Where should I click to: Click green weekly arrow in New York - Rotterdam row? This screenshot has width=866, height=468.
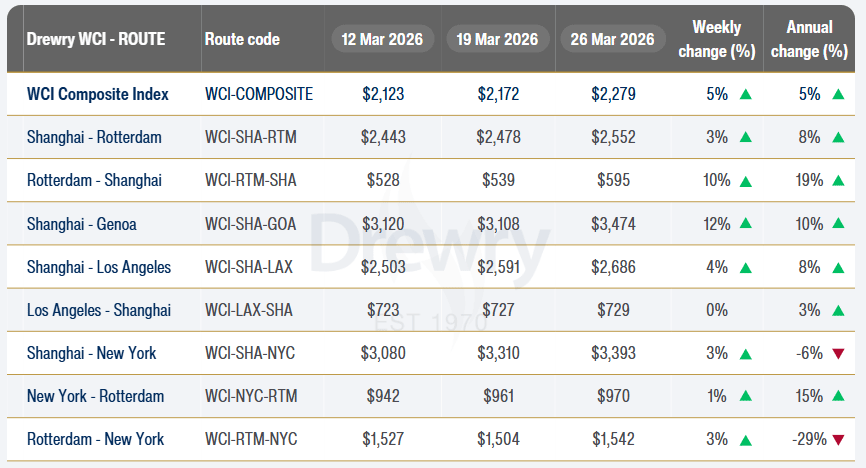[744, 396]
